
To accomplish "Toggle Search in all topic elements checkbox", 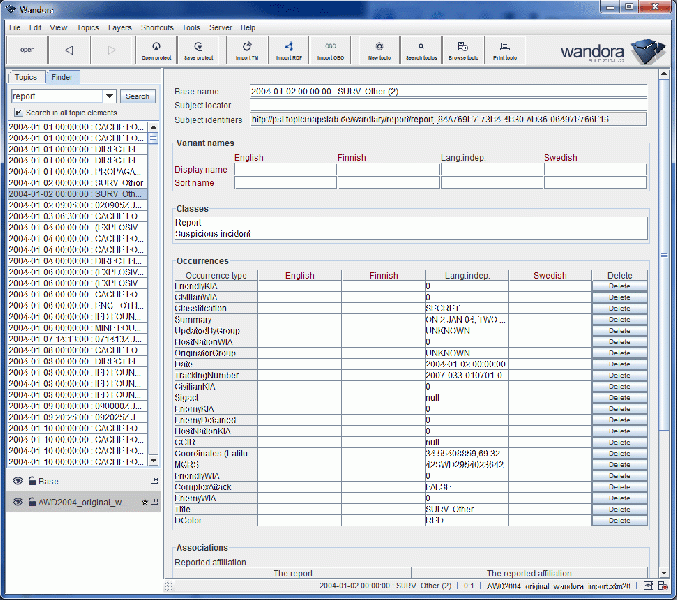I will click(x=17, y=113).
